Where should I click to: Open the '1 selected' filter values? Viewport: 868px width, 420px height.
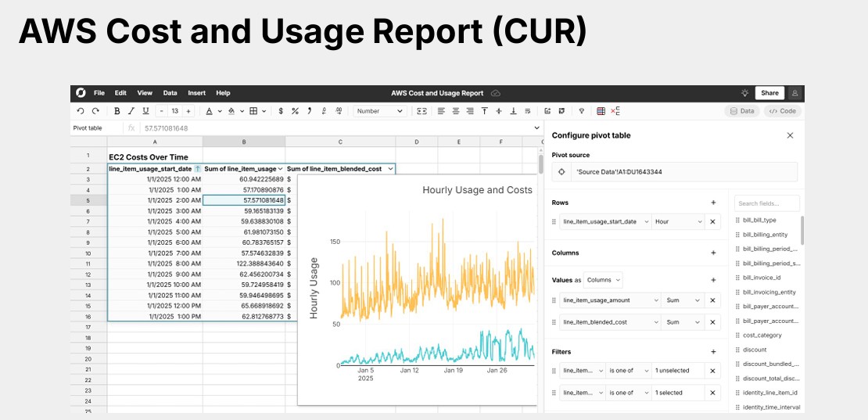coord(678,393)
